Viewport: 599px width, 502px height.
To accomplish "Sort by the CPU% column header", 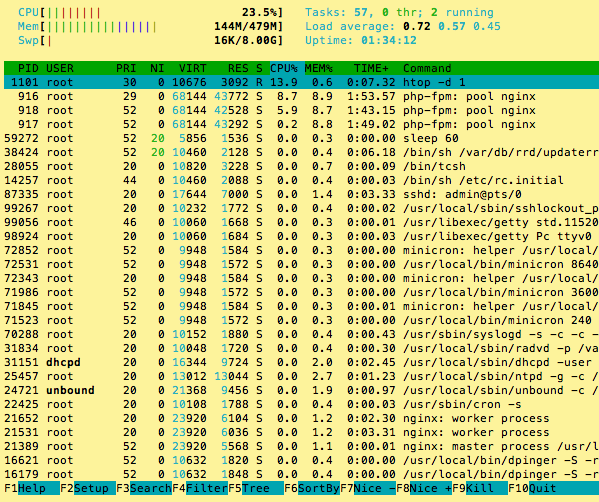I will click(284, 68).
